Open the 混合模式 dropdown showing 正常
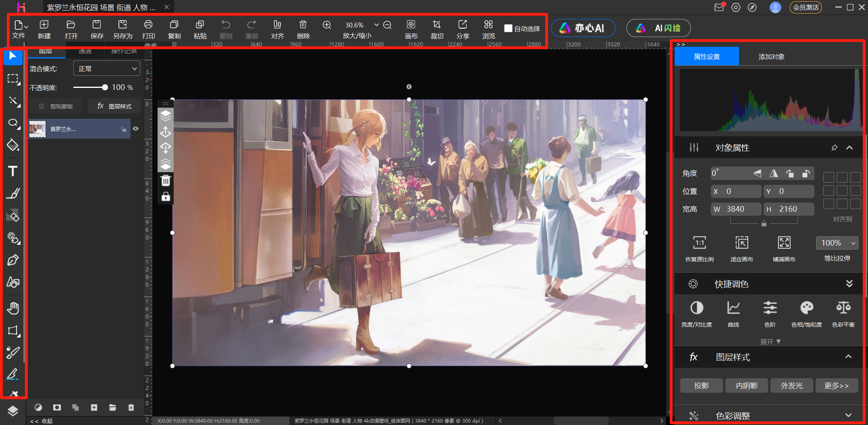Screen dimensions: 868x425 [106, 69]
